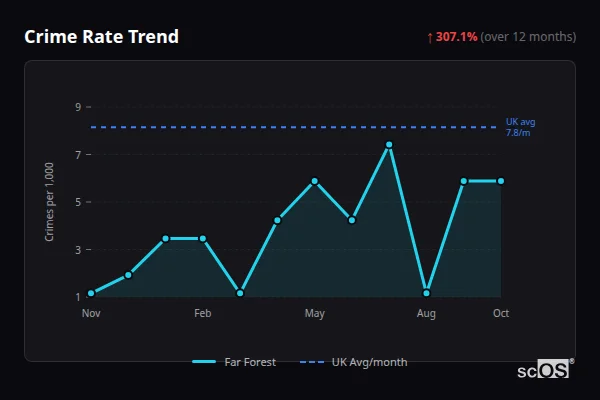Click the Crime Rate Trend heading

click(x=101, y=37)
